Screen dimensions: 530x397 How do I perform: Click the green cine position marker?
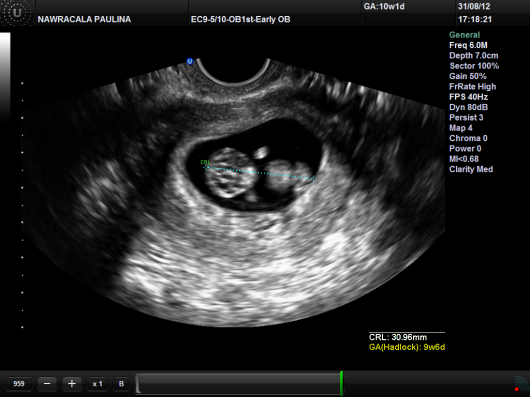click(x=341, y=383)
